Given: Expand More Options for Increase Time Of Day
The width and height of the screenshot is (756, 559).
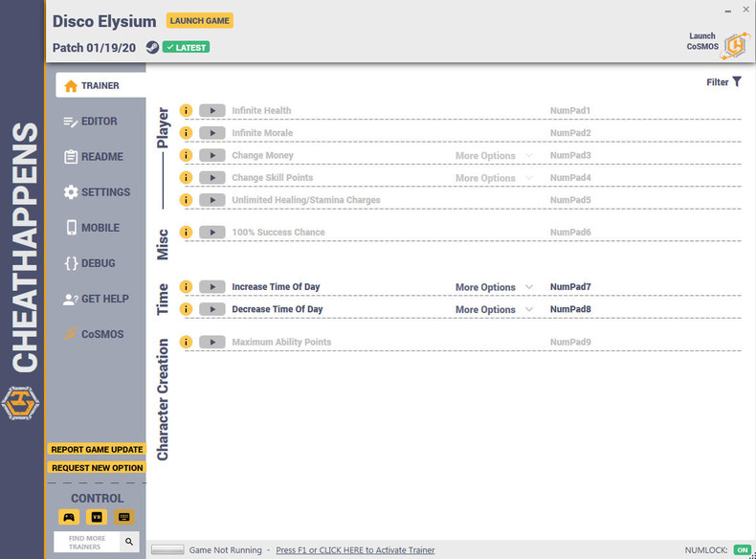Looking at the screenshot, I should click(494, 287).
